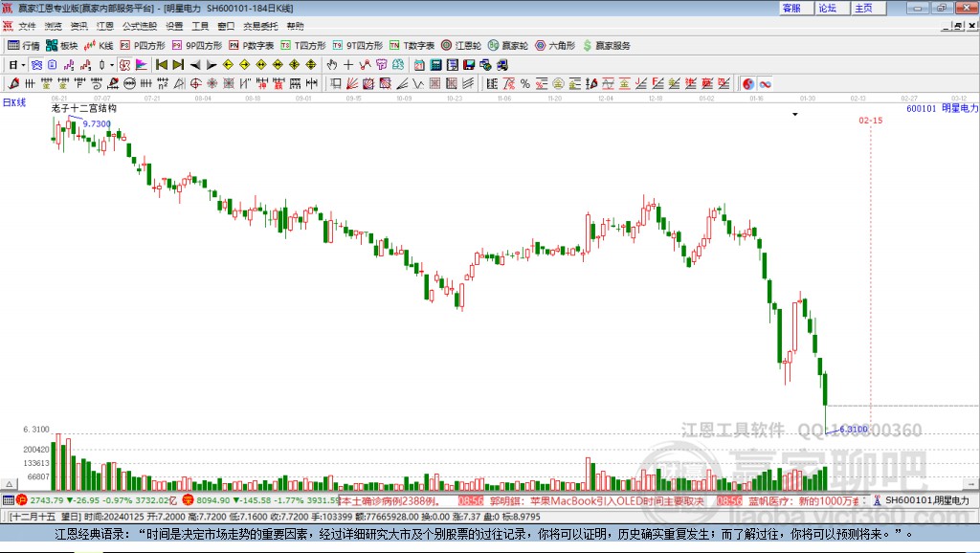Select the angle lines drawing tool
Image resolution: width=980 pixels, height=553 pixels.
click(x=402, y=84)
